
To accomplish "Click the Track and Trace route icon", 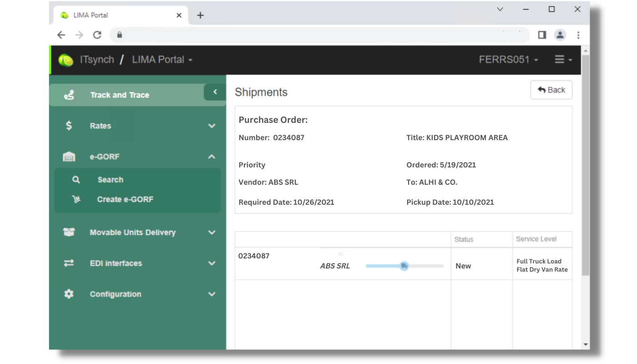I will click(x=69, y=95).
